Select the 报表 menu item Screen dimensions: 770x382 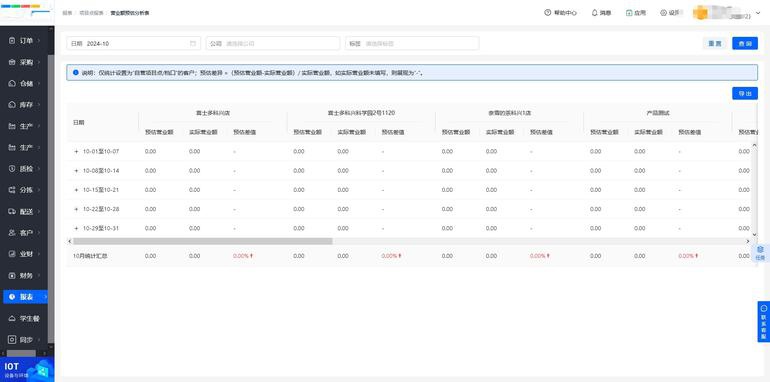[25, 297]
